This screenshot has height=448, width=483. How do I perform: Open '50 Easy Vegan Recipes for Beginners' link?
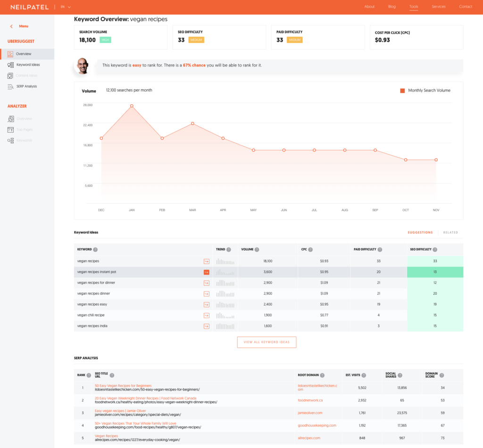[123, 386]
